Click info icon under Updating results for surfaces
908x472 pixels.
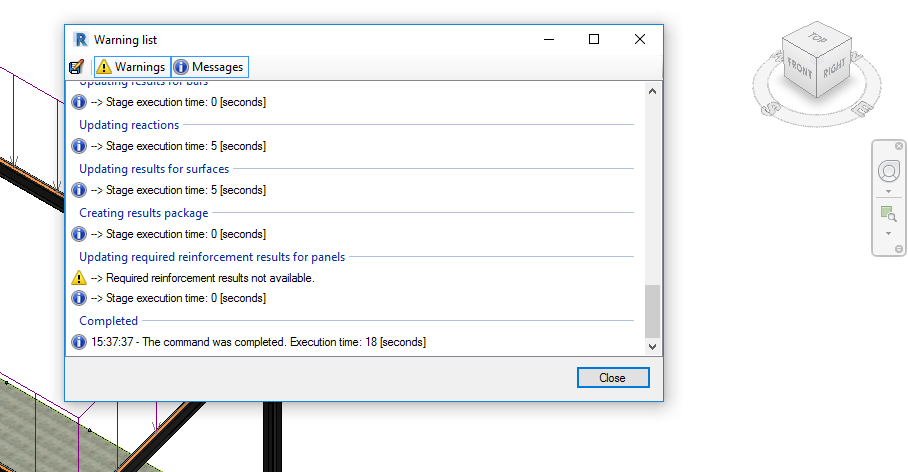pyautogui.click(x=79, y=190)
